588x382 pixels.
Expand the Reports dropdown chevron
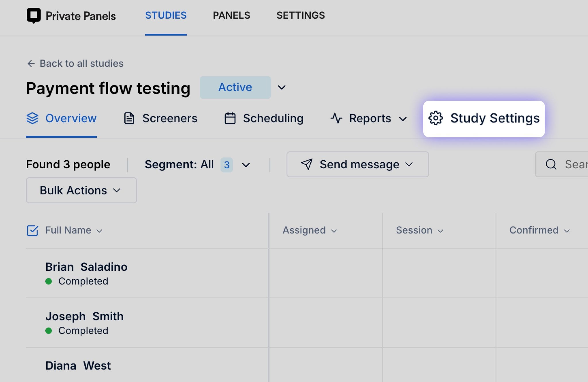(403, 119)
